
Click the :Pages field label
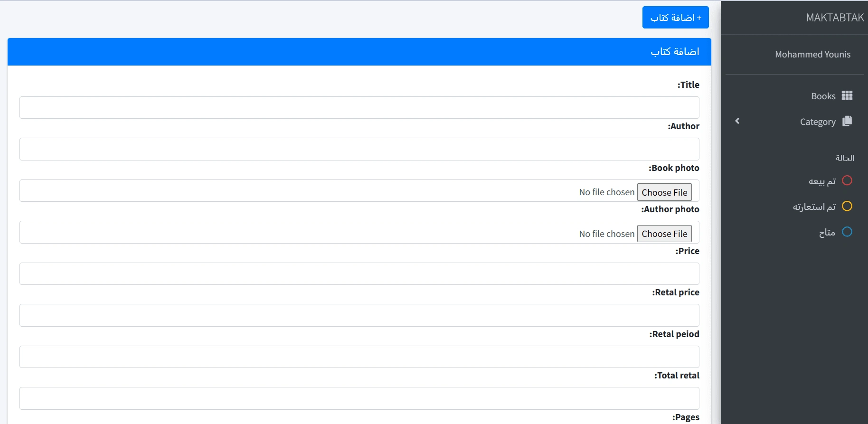tap(686, 417)
